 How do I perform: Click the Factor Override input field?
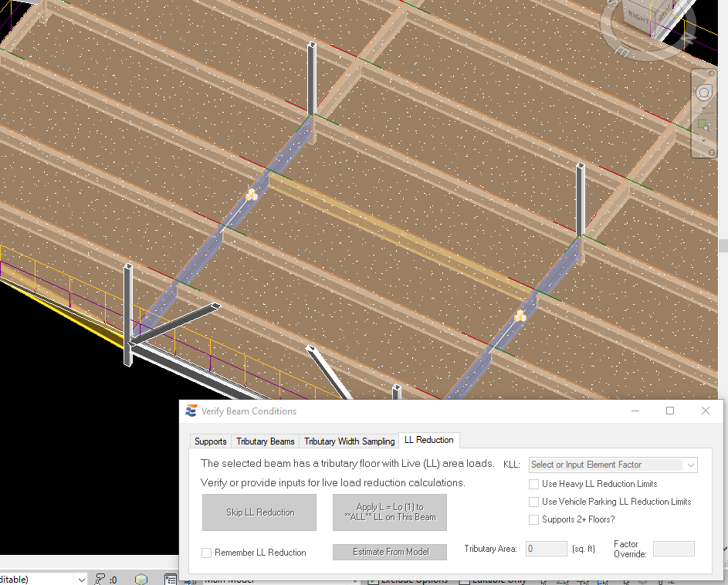[x=674, y=549]
